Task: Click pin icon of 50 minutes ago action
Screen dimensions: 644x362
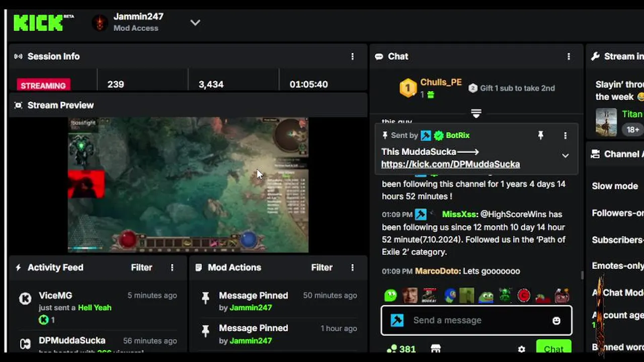Action: (205, 298)
